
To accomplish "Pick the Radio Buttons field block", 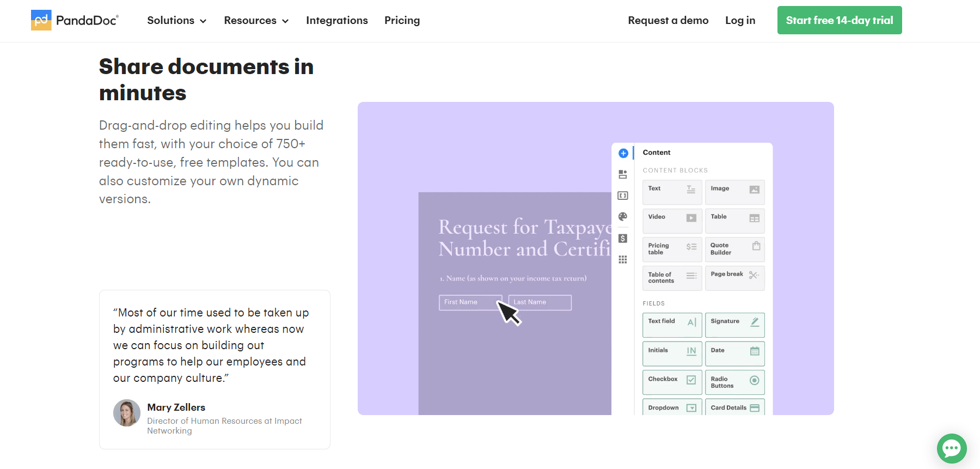I will point(734,382).
